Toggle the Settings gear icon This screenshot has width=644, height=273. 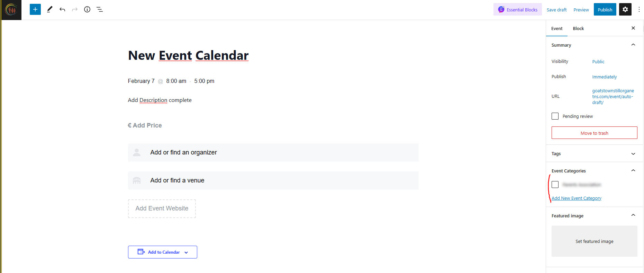[625, 9]
